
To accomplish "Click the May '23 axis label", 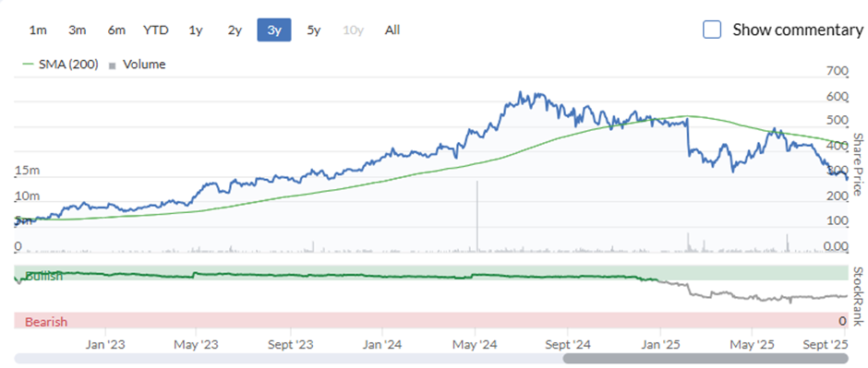I will click(x=197, y=345).
